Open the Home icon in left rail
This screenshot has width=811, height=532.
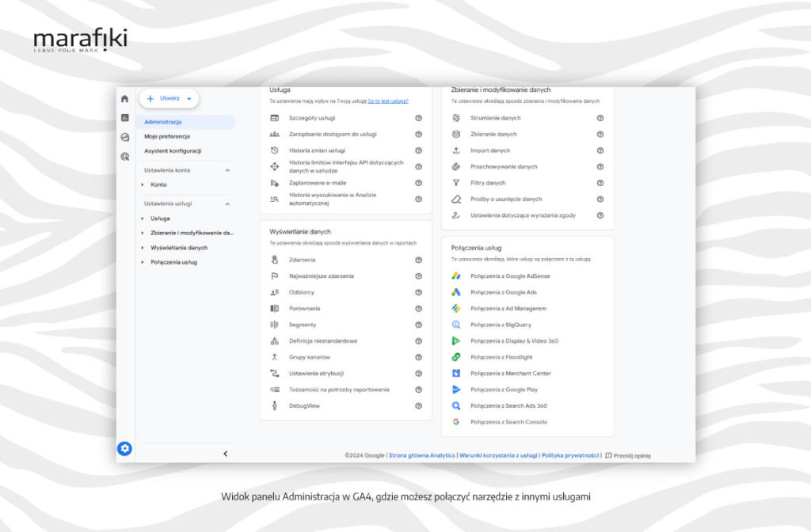click(x=124, y=99)
